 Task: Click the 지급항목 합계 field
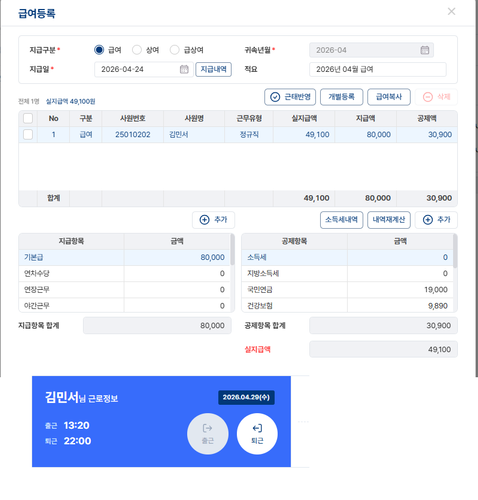157,326
